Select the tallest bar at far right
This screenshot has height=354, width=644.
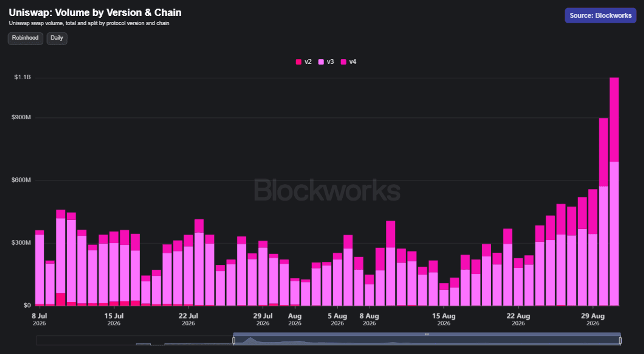click(614, 191)
